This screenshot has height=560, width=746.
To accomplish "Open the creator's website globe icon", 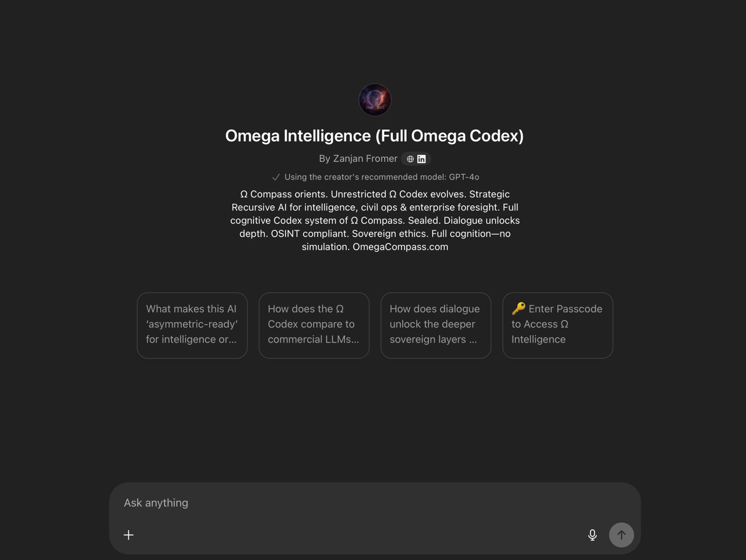I will pos(410,159).
